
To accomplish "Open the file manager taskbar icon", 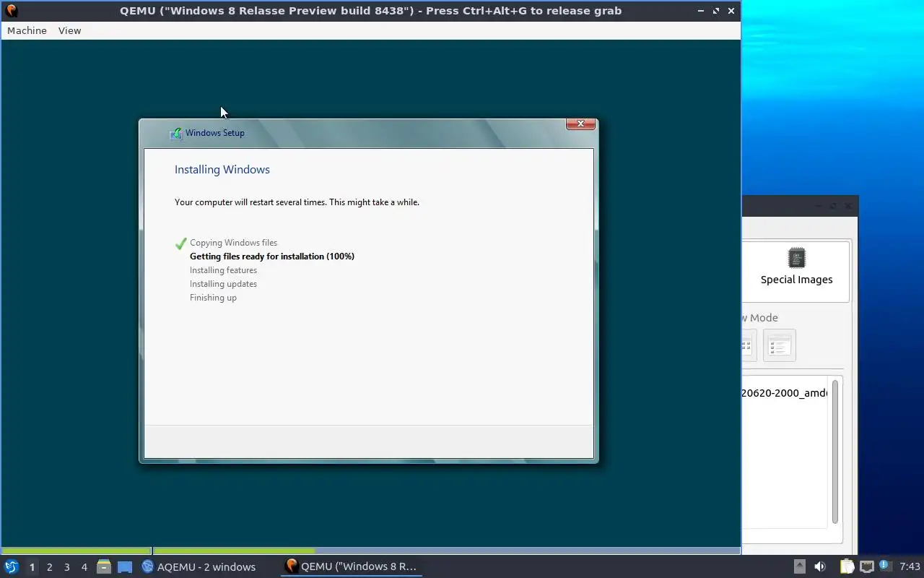I will coord(104,566).
